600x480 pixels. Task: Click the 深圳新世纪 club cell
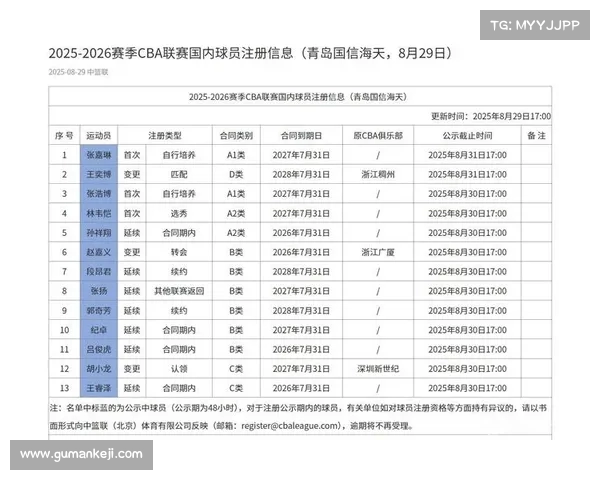coord(378,368)
